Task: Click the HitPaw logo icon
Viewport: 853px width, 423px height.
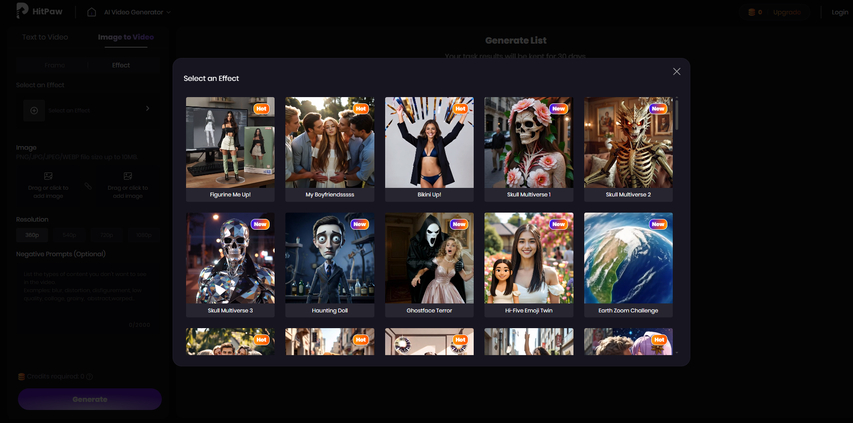Action: click(22, 12)
